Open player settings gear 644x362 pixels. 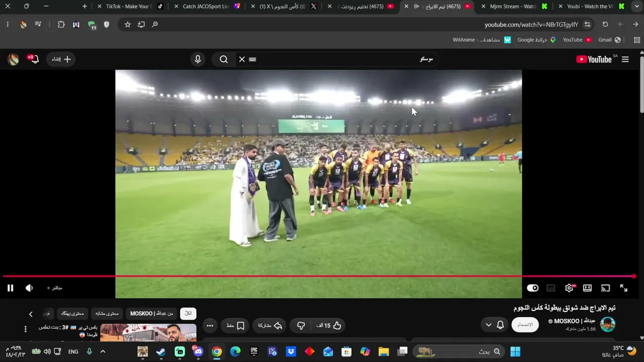click(x=569, y=288)
